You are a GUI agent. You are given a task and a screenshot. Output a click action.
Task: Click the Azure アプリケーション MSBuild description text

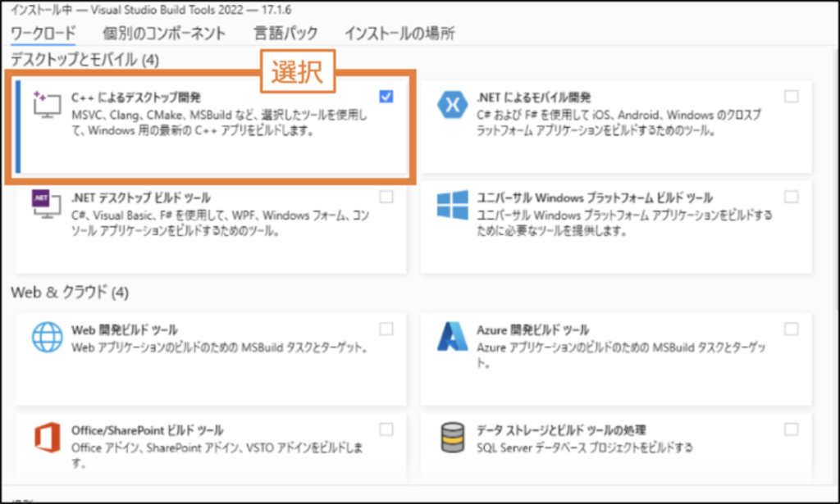[621, 356]
